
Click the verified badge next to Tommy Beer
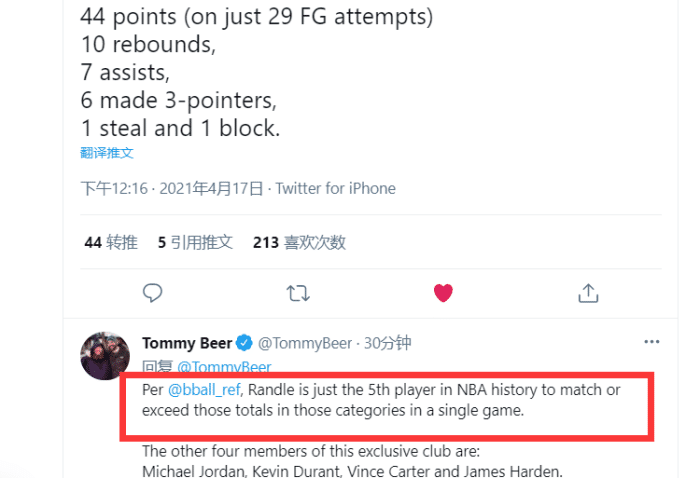click(x=246, y=343)
